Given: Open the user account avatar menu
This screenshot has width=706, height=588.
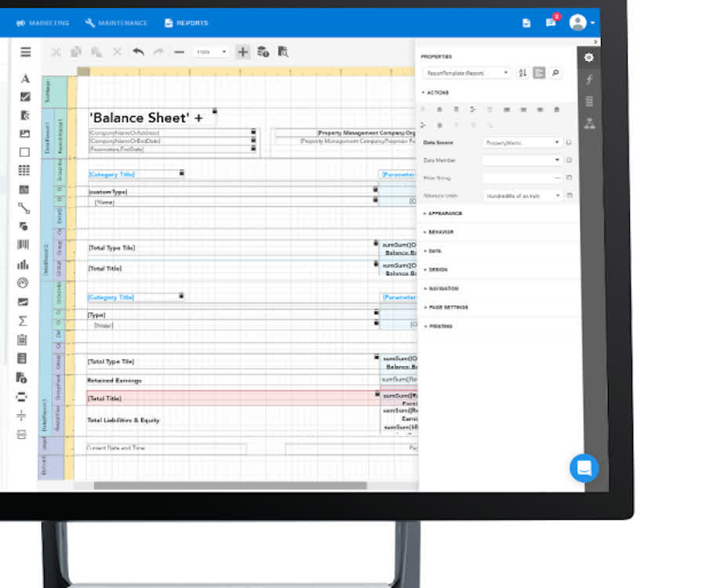Looking at the screenshot, I should tap(581, 23).
